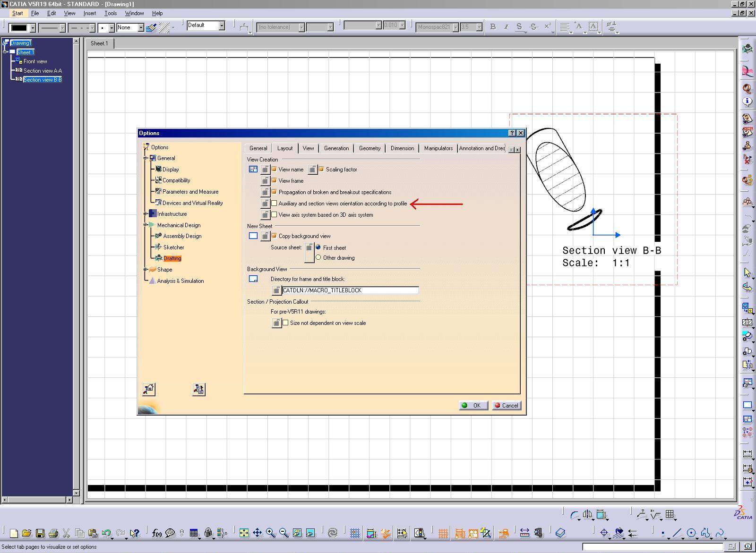Screen dimensions: 756x553
Task: Click the title block directory input field
Action: [350, 290]
